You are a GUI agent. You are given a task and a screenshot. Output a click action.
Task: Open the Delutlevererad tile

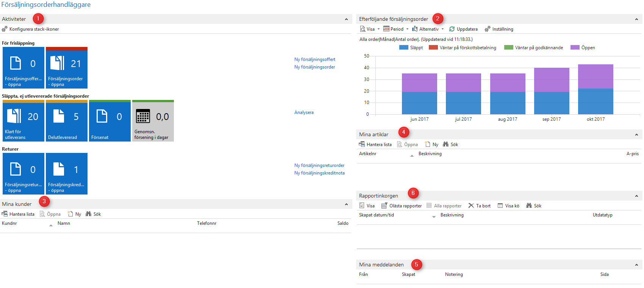(x=67, y=121)
